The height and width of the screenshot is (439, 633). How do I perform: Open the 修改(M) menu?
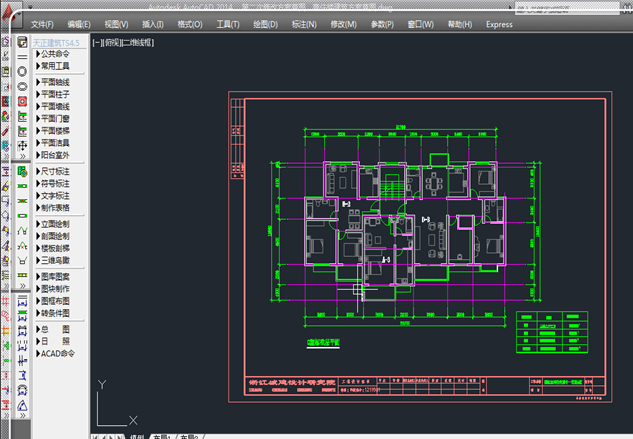click(x=344, y=25)
